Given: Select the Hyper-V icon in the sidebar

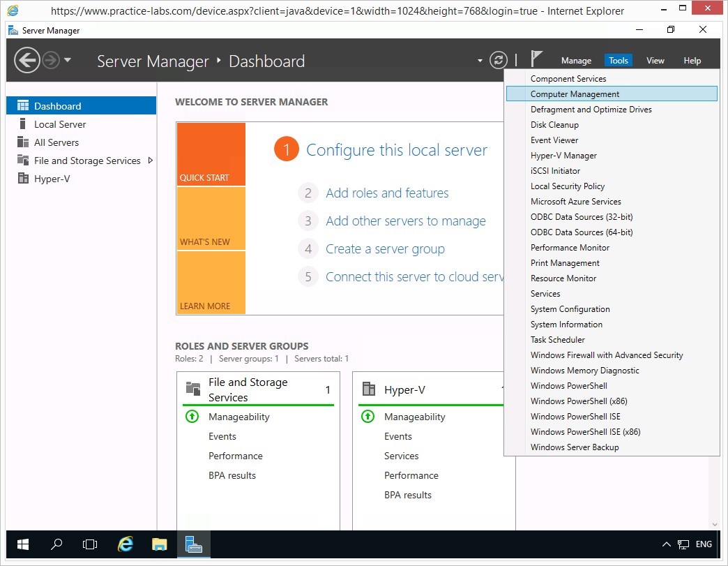Looking at the screenshot, I should coord(23,179).
